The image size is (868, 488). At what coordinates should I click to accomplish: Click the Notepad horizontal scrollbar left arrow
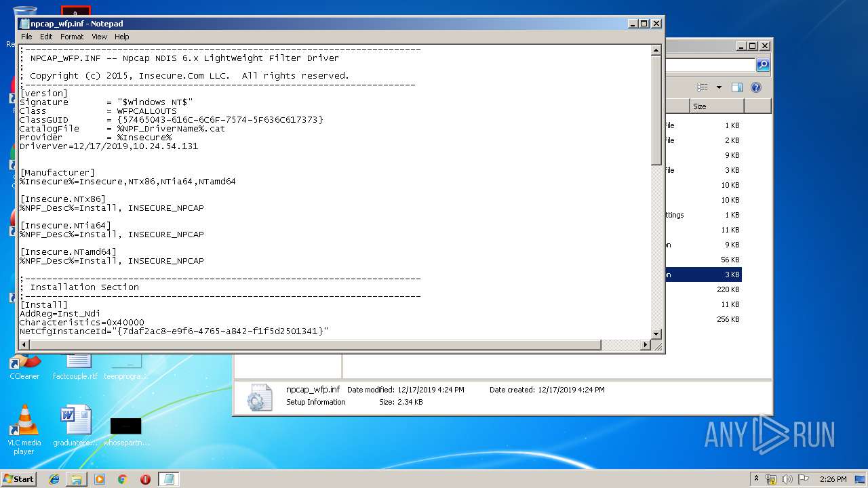24,345
